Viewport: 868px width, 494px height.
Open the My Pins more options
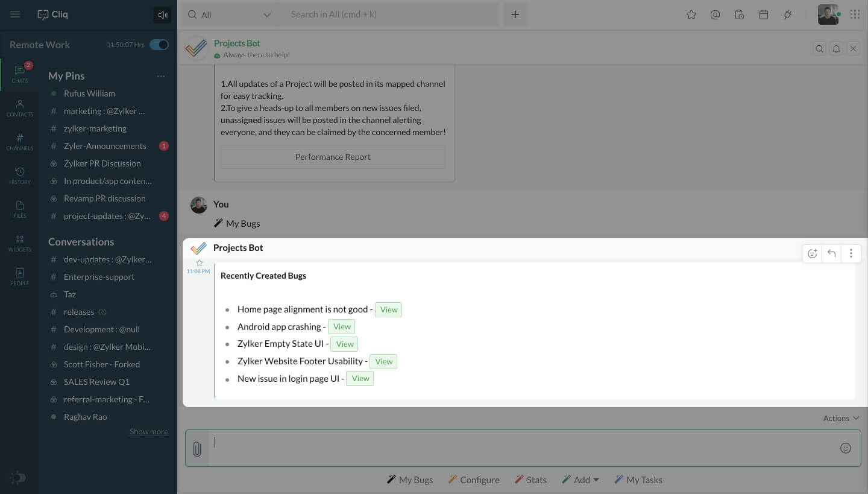[161, 76]
